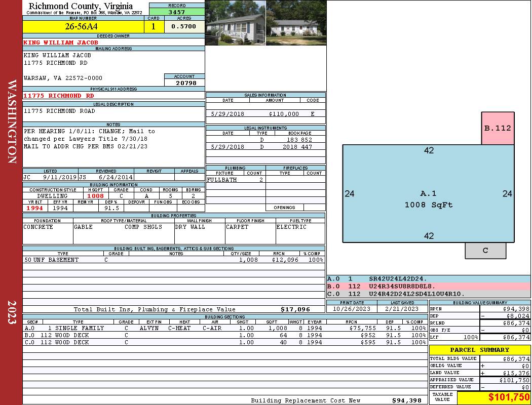The width and height of the screenshot is (532, 405).
Task: Click total built-ins value $17,096
Action: [295, 309]
